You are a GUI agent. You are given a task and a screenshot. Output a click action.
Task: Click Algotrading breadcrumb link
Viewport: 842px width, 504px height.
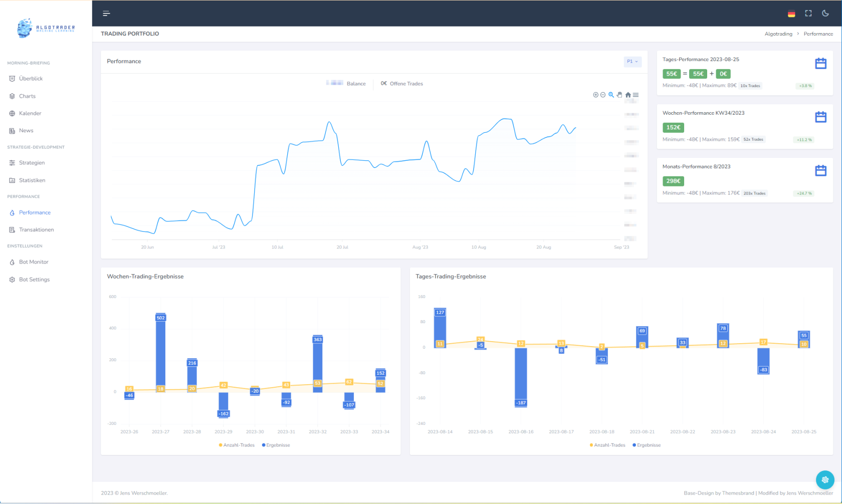778,34
